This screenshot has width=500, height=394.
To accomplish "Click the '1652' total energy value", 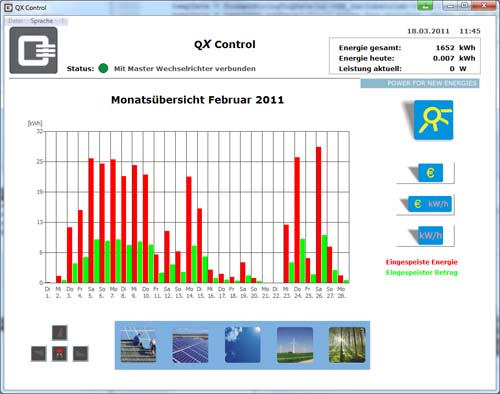I will coord(445,48).
